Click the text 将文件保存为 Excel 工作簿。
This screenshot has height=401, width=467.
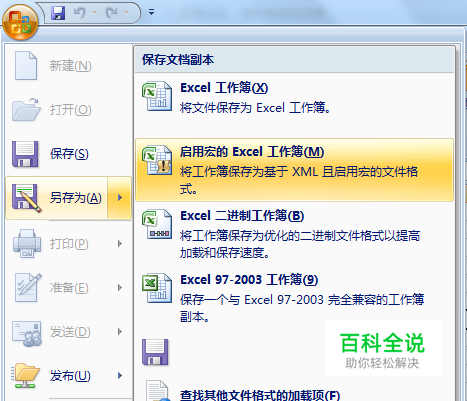255,108
